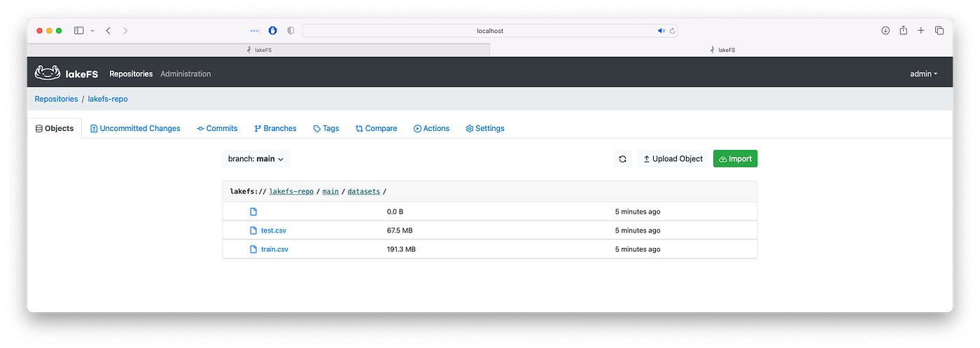The width and height of the screenshot is (980, 348).
Task: Open the Settings tab
Action: pos(485,128)
